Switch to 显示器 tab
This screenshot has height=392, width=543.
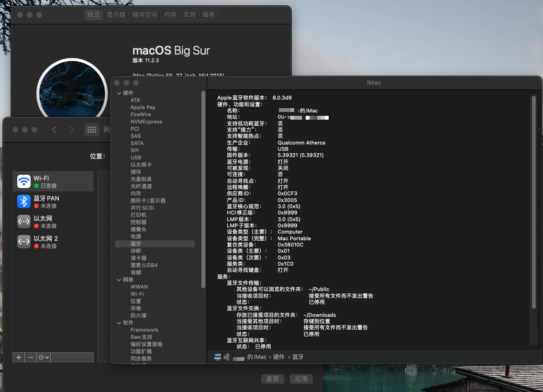tap(116, 14)
